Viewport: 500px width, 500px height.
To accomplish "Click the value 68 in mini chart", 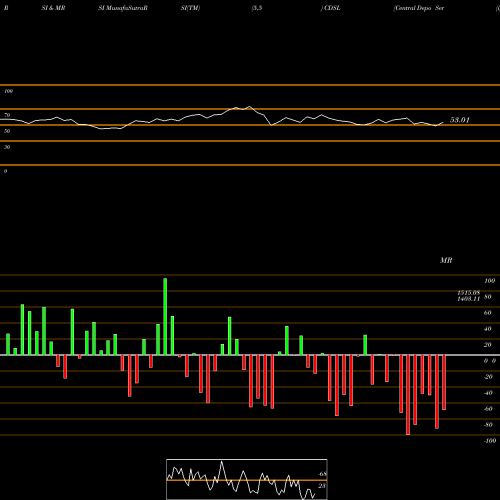I will pos(322,474).
